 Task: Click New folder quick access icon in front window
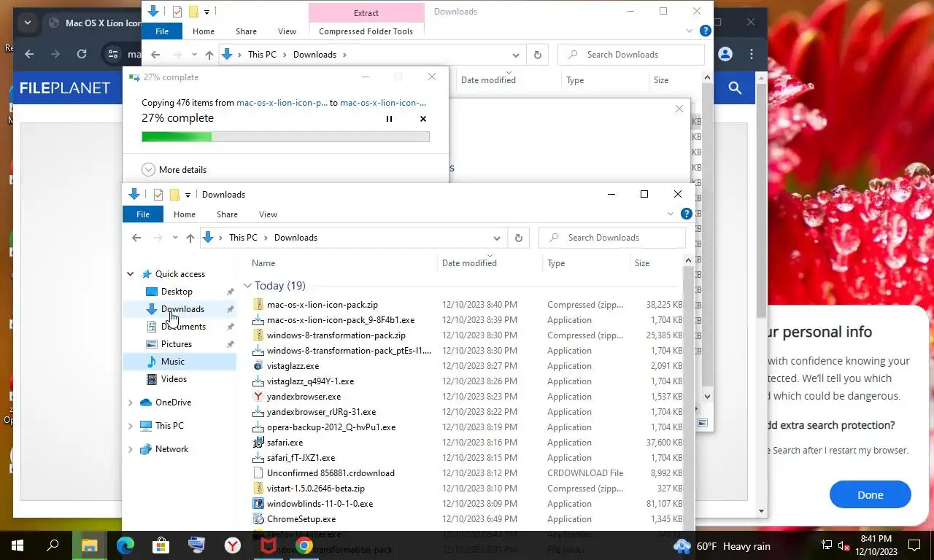174,195
